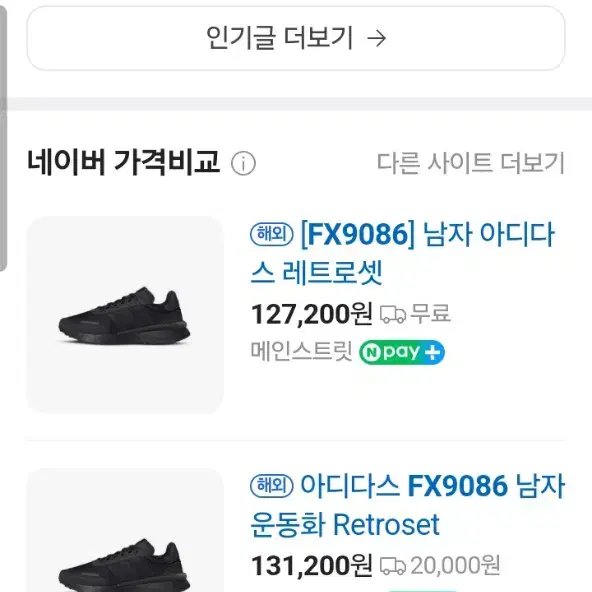Screen dimensions: 592x592
Task: Click the Npay plus badge
Action: 401,352
